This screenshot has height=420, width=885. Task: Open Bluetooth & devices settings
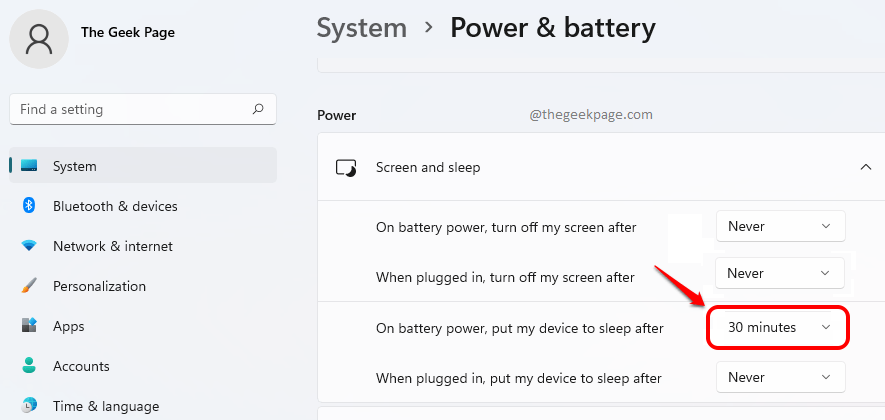[115, 206]
